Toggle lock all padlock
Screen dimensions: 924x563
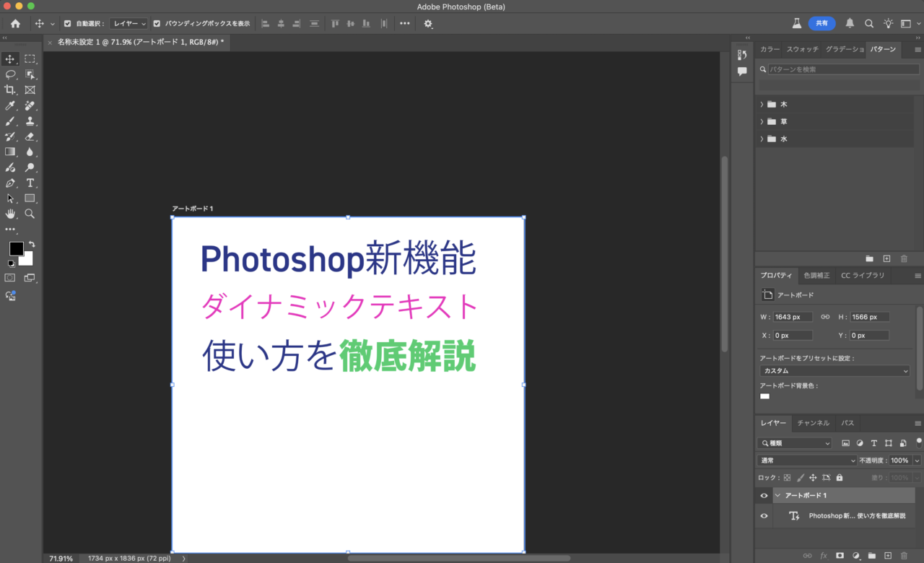[839, 478]
